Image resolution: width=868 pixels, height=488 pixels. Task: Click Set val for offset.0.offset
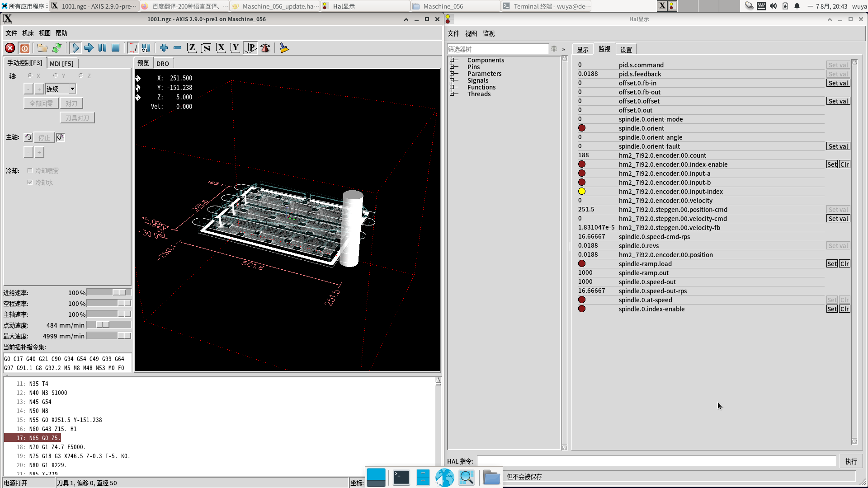coord(838,101)
